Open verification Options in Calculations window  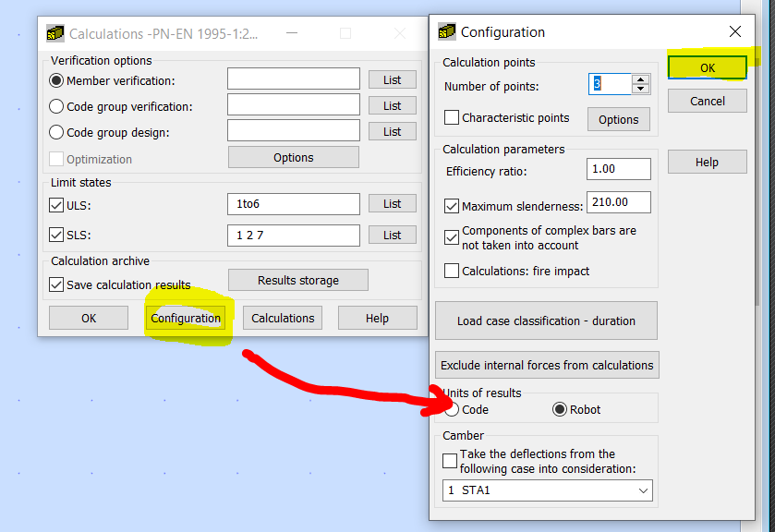294,157
